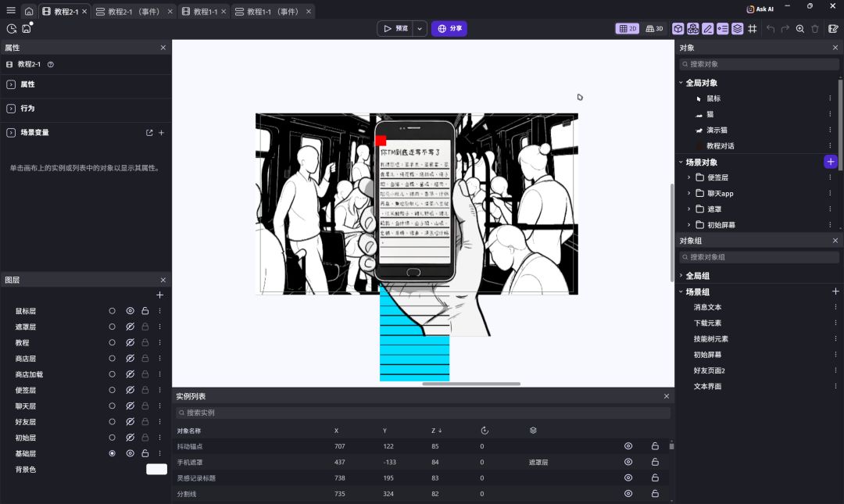
Task: Open the version history clock icon
Action: coord(11,29)
